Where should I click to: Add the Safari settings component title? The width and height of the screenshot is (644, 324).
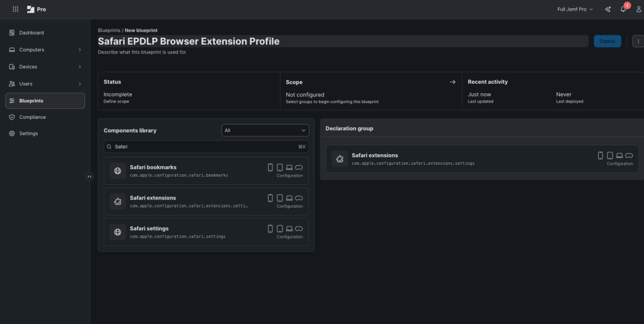[149, 228]
